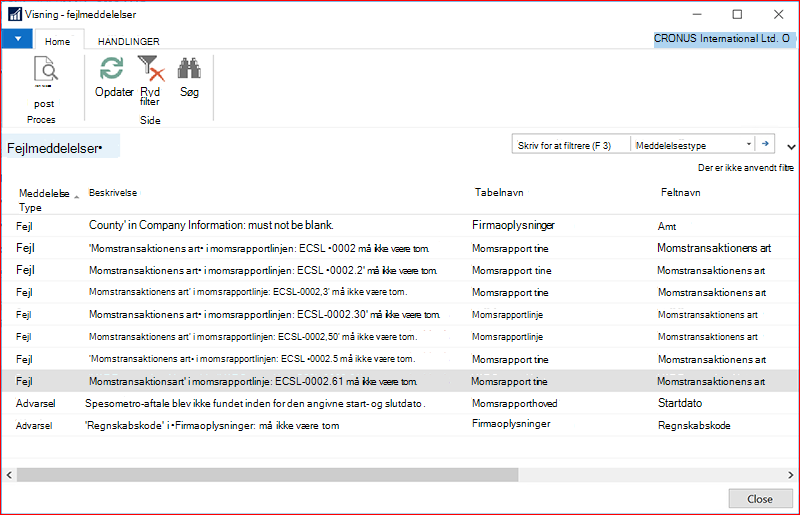800x515 pixels.
Task: Open the blue application menu dropdown
Action: tap(17, 39)
